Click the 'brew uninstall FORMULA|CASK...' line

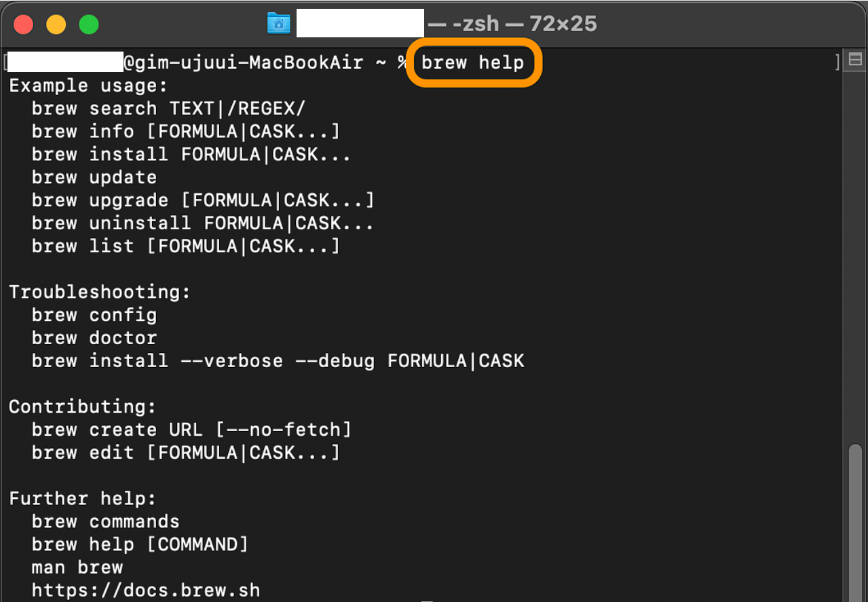click(x=203, y=223)
